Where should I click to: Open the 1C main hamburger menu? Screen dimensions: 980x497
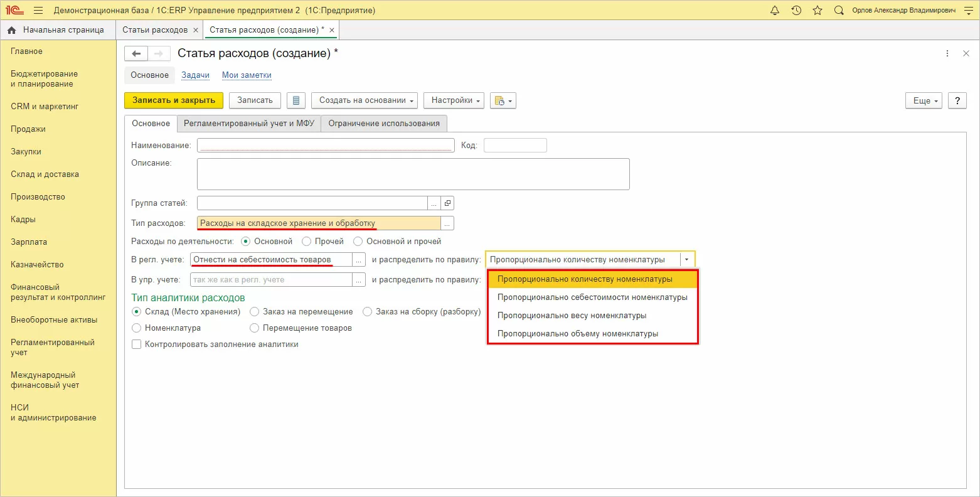38,11
